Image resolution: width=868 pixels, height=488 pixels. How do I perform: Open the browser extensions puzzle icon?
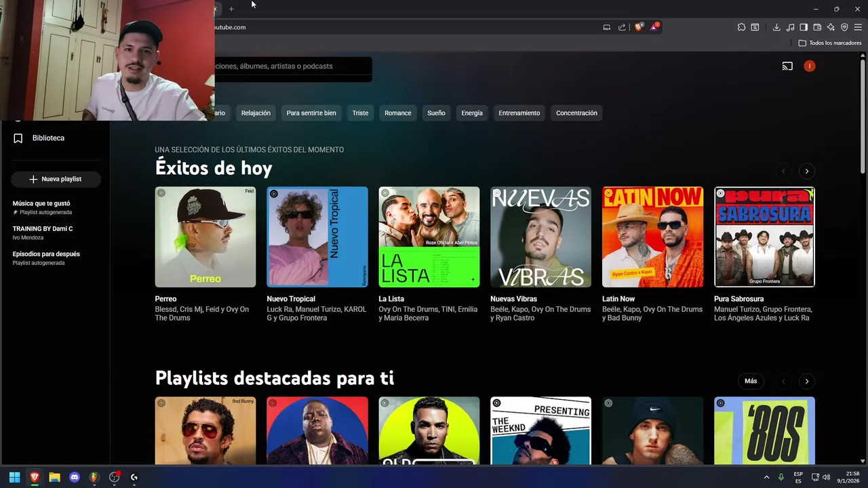tap(741, 27)
